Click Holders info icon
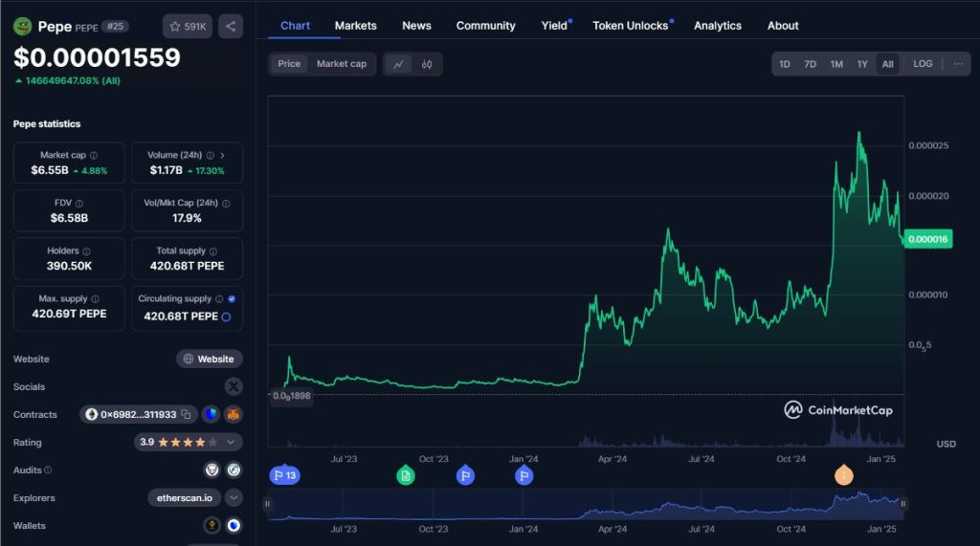Viewport: 980px width, 546px height. coord(86,251)
